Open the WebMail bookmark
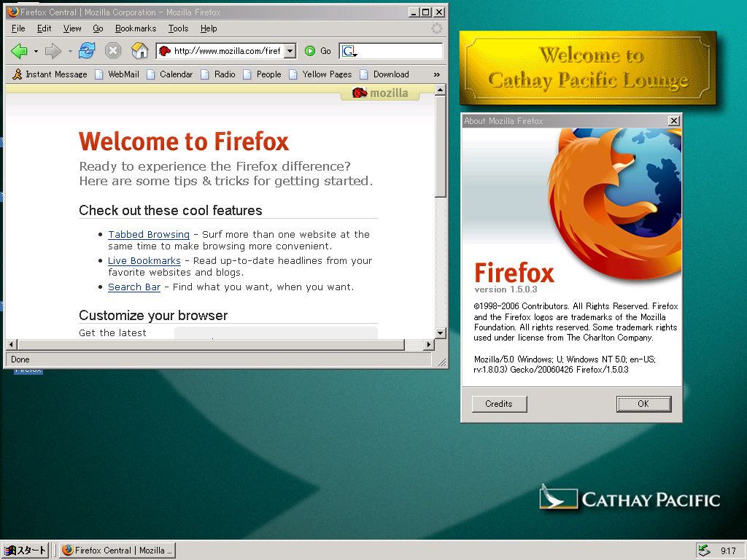The height and width of the screenshot is (560, 747). click(x=117, y=74)
